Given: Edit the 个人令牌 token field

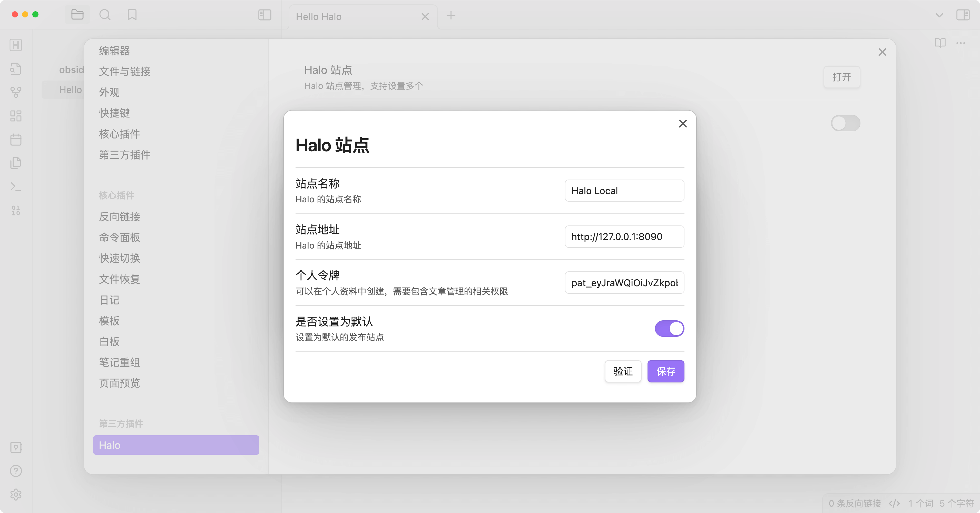Looking at the screenshot, I should [624, 283].
